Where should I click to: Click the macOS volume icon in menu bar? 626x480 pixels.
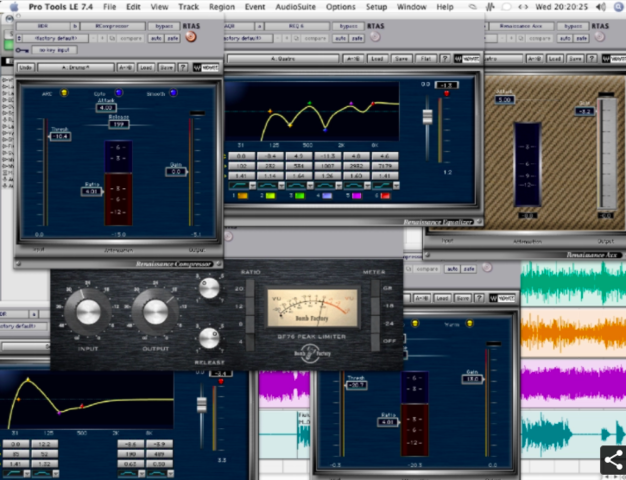click(x=600, y=7)
